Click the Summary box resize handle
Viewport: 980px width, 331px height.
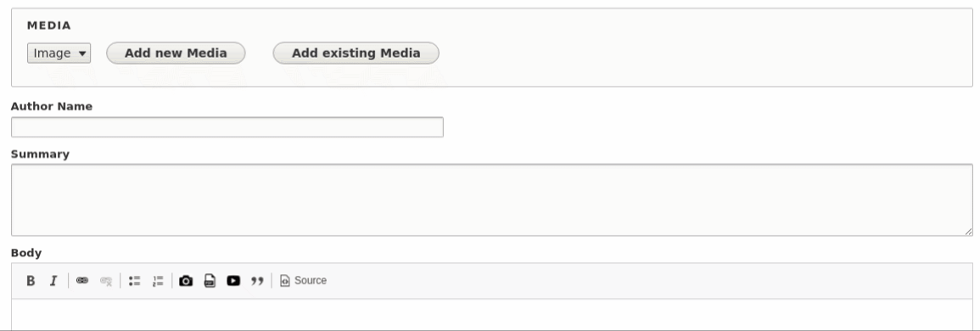pyautogui.click(x=968, y=232)
